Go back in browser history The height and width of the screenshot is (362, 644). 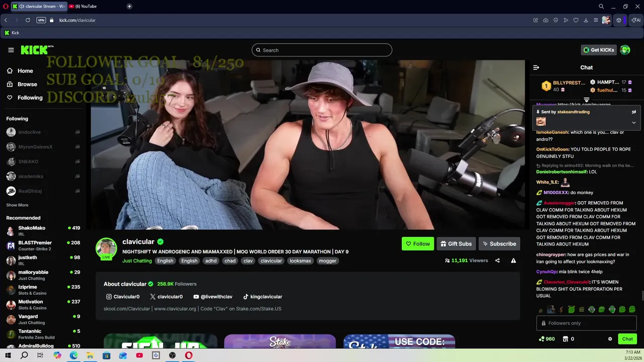point(6,20)
